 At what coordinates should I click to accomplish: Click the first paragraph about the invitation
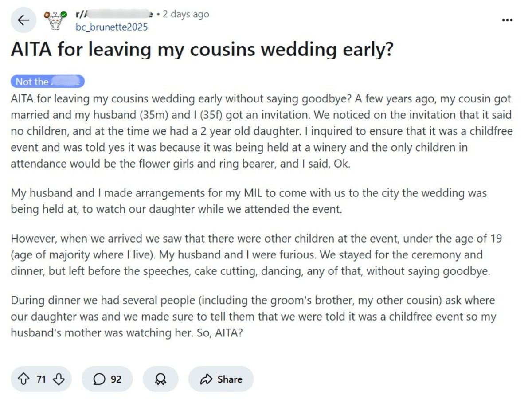coord(261,131)
